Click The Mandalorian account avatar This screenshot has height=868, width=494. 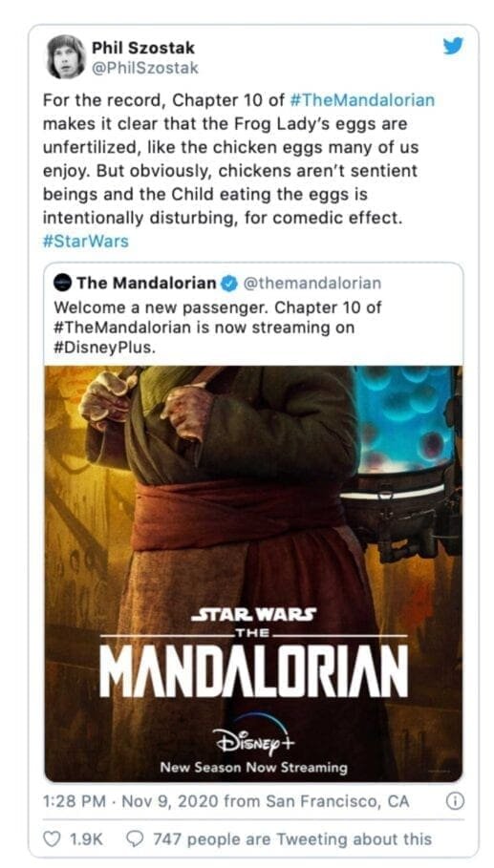(x=62, y=284)
